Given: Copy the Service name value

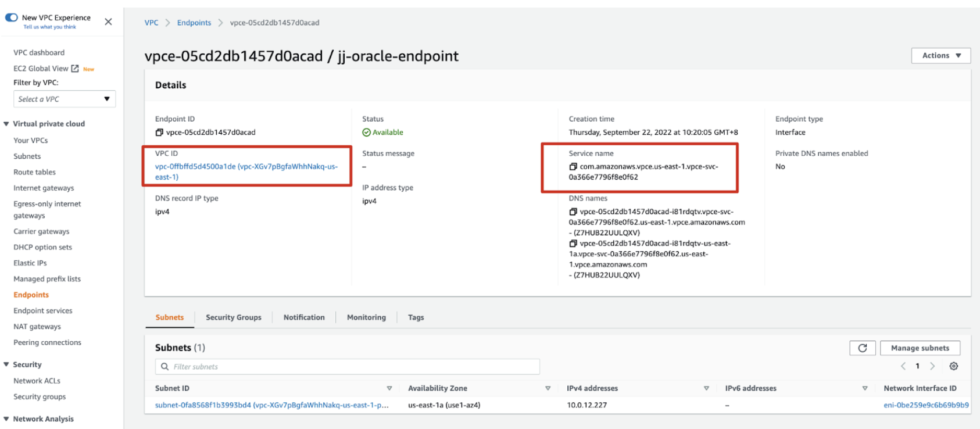Looking at the screenshot, I should 573,167.
